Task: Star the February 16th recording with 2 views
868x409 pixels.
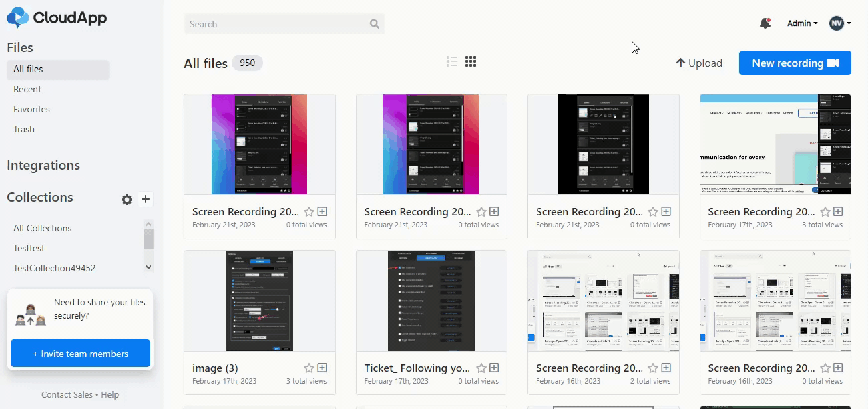Action: (x=653, y=368)
